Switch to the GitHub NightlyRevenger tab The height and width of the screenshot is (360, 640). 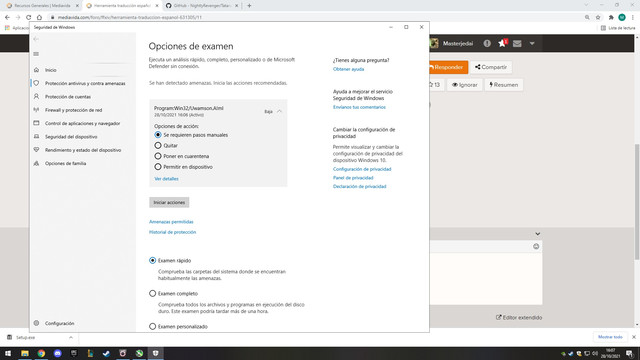click(x=202, y=6)
